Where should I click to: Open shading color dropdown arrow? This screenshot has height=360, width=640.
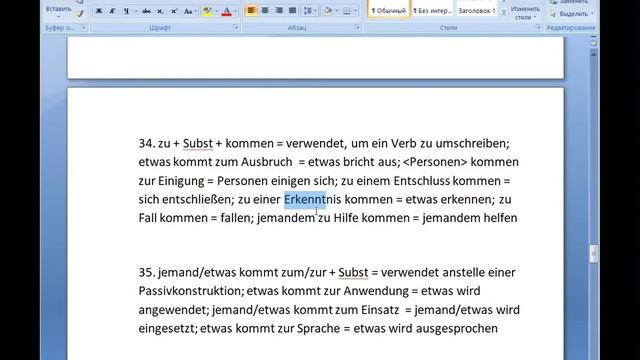point(336,11)
